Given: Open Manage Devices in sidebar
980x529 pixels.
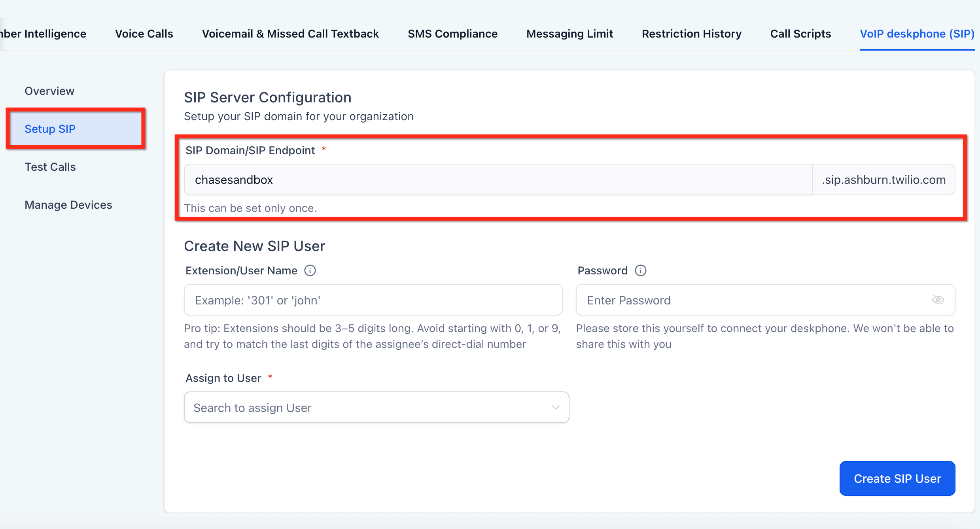Looking at the screenshot, I should coord(68,205).
